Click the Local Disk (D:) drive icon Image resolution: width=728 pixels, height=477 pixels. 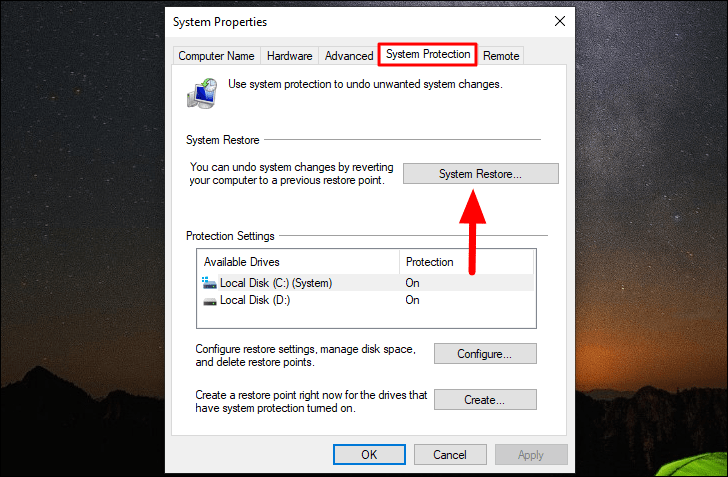coord(209,300)
